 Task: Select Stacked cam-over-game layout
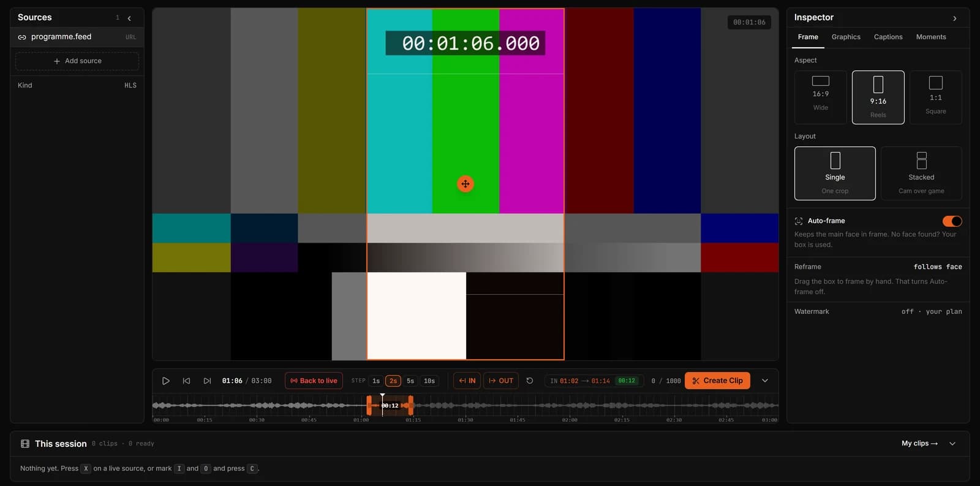click(921, 173)
